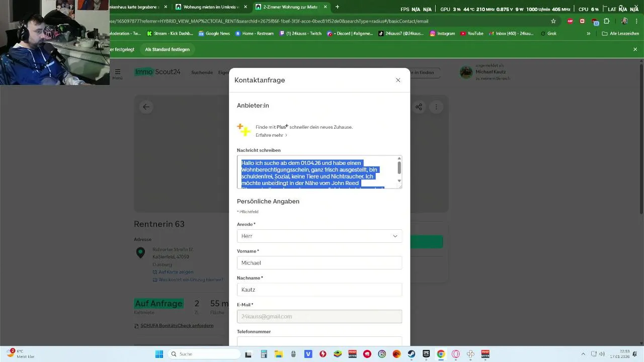Screen dimensions: 644x362
Task: Bookmark this page with the star icon
Action: 553,21
